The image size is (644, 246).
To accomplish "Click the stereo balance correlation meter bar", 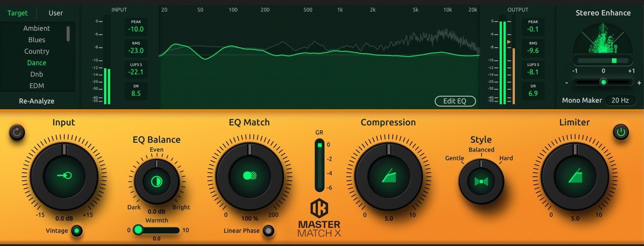I will (603, 61).
